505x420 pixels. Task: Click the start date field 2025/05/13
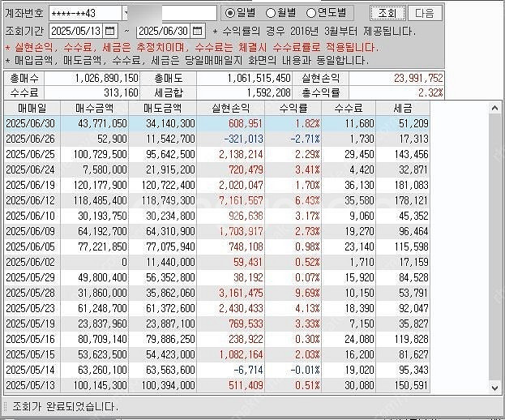tap(76, 31)
